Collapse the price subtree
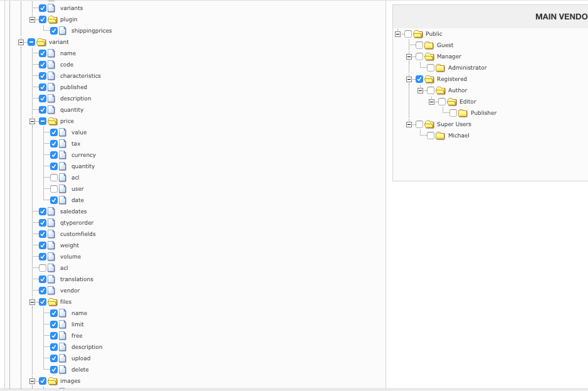Screen dimensions: 588x391 coord(32,121)
